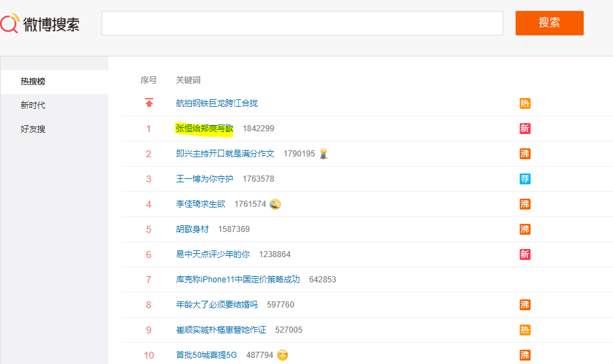Viewport: 613px width, 364px height.
Task: Open the highlighted topic 张恒给郑爽写歌
Action: pos(204,129)
